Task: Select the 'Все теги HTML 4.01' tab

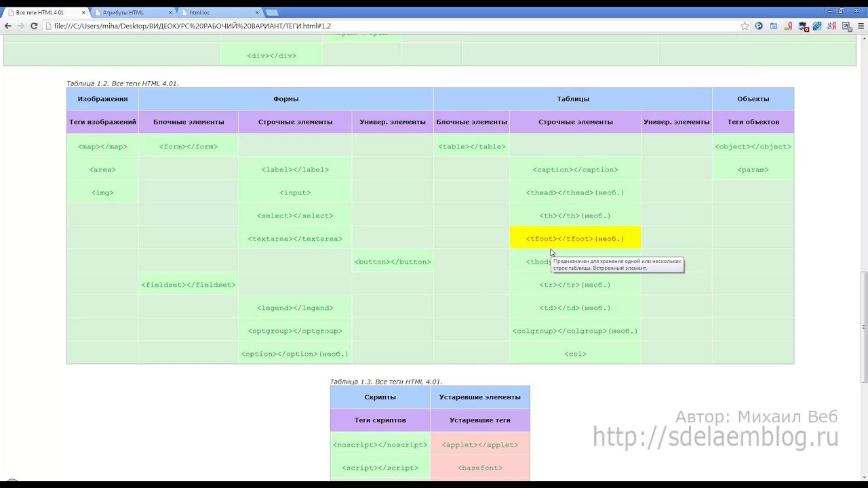Action: (46, 12)
